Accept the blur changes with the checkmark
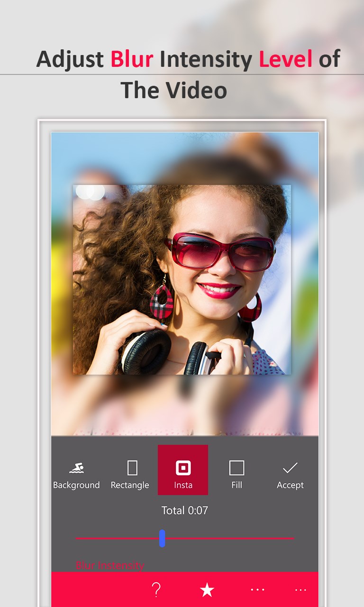 [290, 476]
